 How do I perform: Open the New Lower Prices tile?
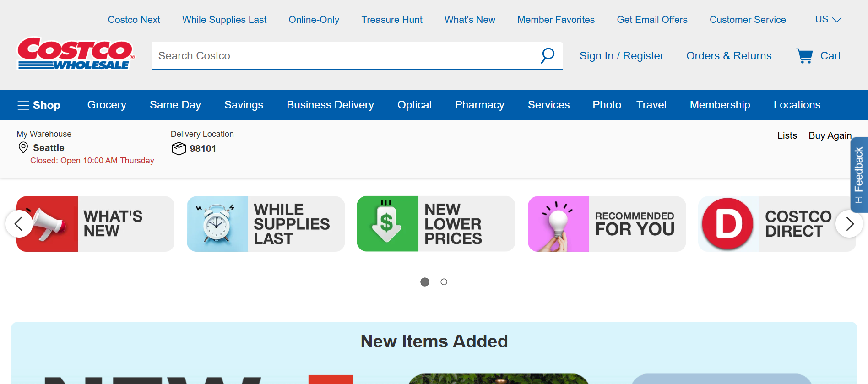tap(436, 224)
